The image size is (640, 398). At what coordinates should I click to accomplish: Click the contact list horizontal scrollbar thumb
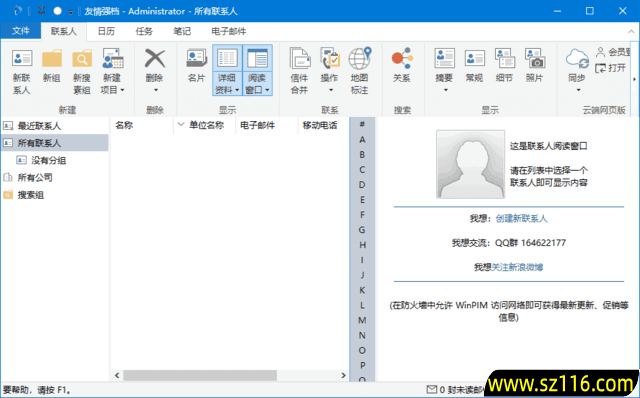[200, 375]
